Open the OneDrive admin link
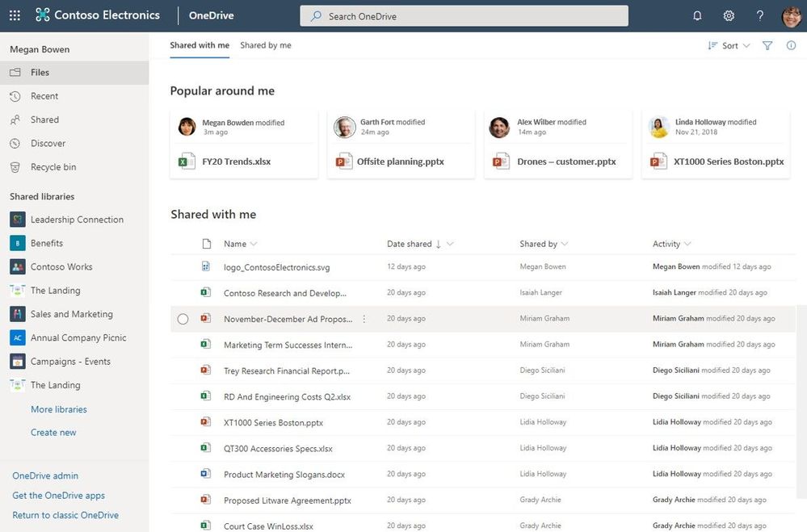Screen dimensions: 807x532 pyautogui.click(x=45, y=475)
